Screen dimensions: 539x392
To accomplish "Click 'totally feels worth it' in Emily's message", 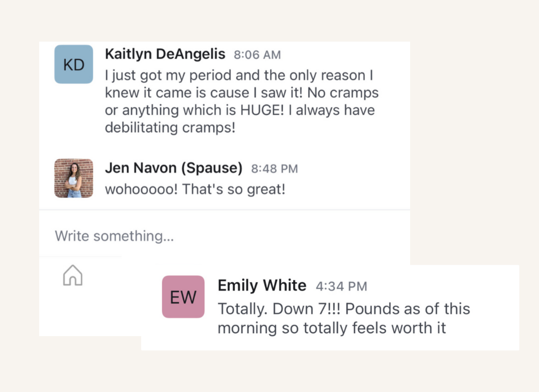I will pos(374,328).
